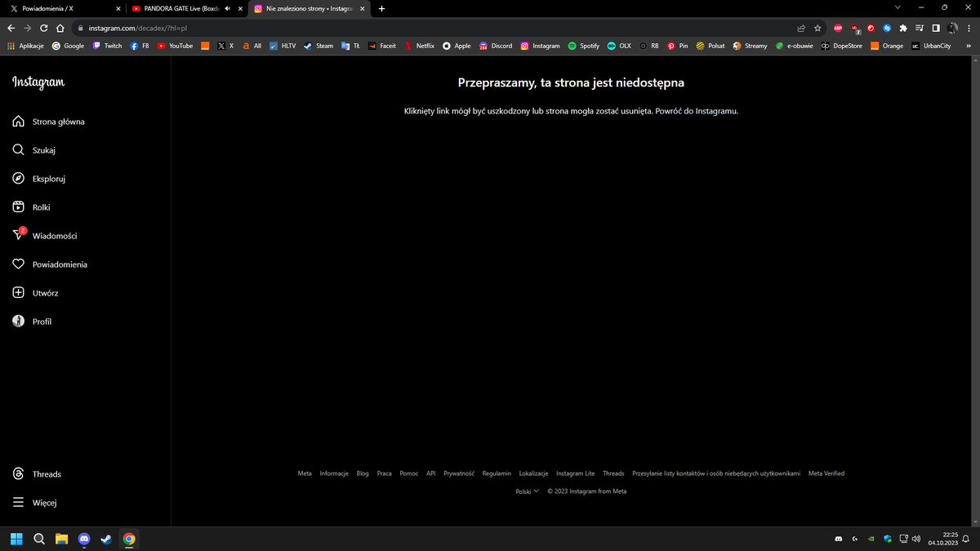This screenshot has height=551, width=980.
Task: Click Powróć do Instagramu link
Action: pyautogui.click(x=697, y=111)
